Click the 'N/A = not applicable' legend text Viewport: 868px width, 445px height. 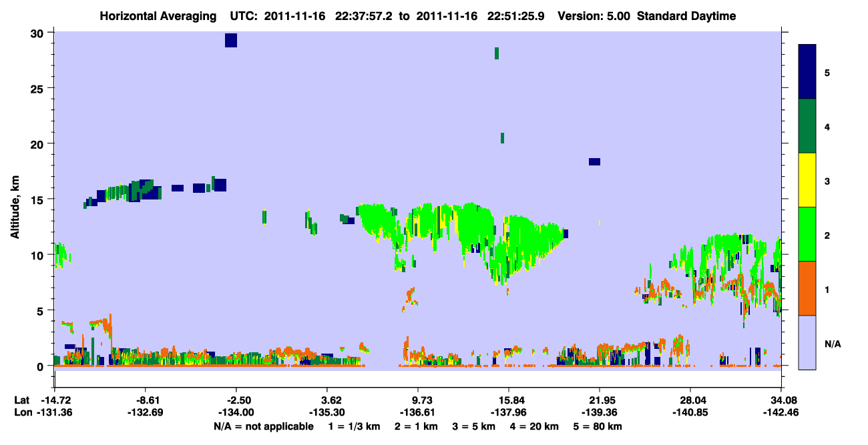[263, 426]
